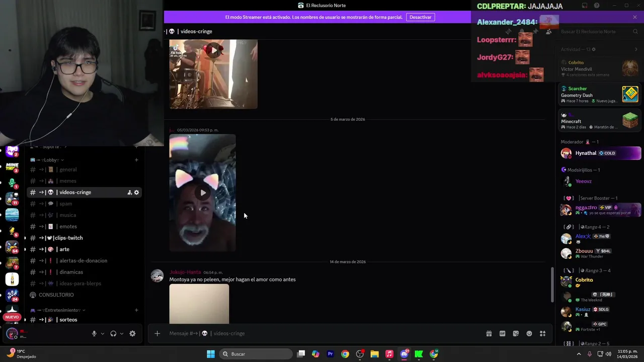Disable Streamer mode with Desactivar button
Screen dimensions: 644x362
click(420, 17)
